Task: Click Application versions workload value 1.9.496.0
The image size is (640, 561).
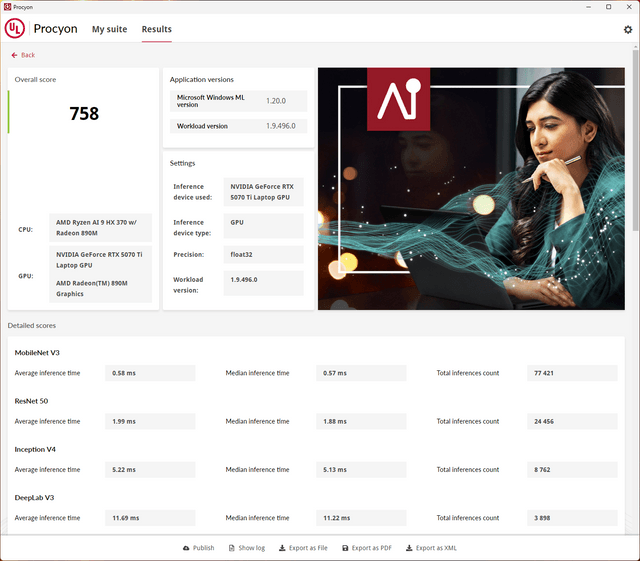Action: pos(281,126)
